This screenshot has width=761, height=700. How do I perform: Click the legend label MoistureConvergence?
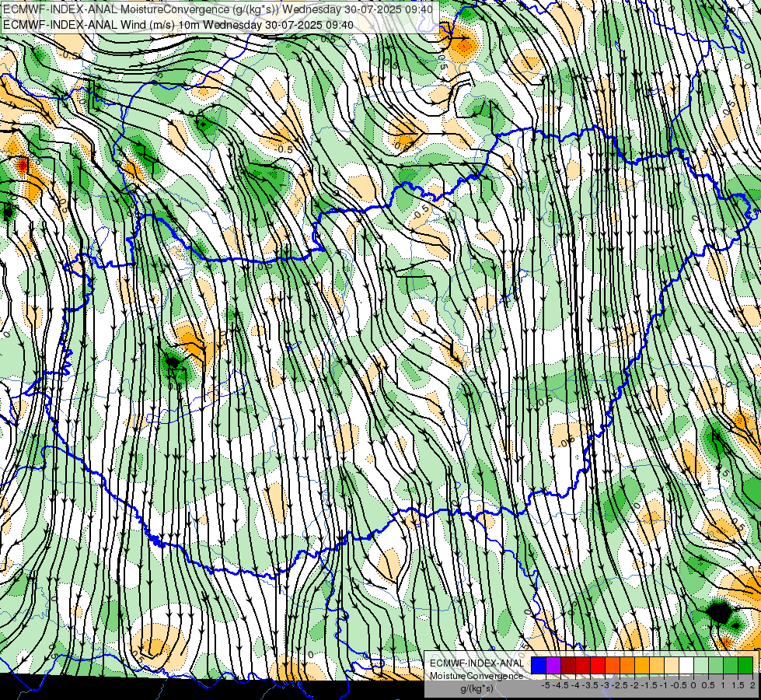point(476,676)
